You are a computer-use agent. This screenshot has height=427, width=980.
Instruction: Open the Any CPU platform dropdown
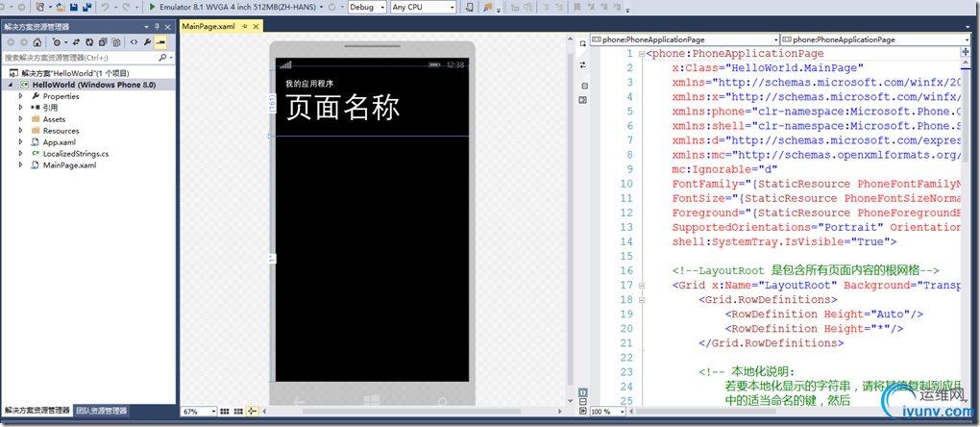[452, 7]
